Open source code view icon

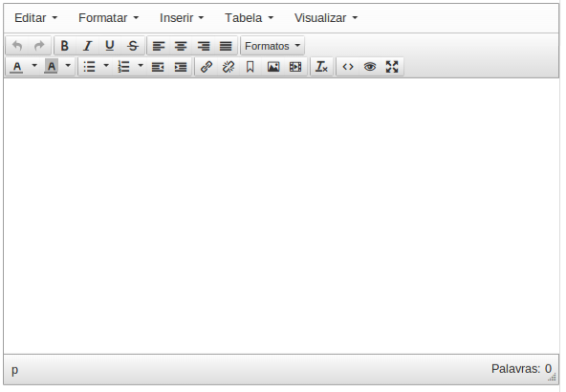click(348, 67)
